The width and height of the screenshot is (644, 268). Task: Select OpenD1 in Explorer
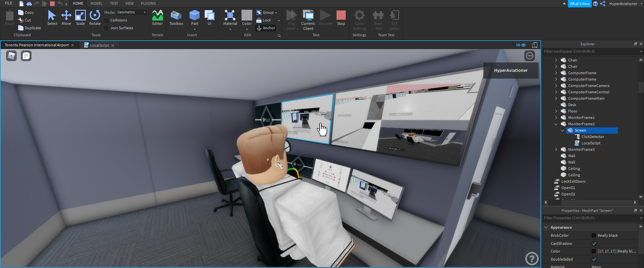(568, 188)
